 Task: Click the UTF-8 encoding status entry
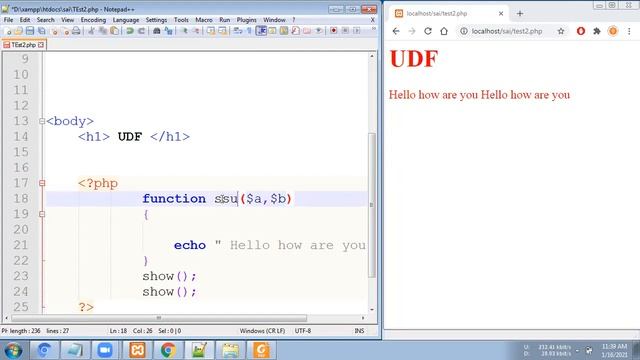pos(303,331)
